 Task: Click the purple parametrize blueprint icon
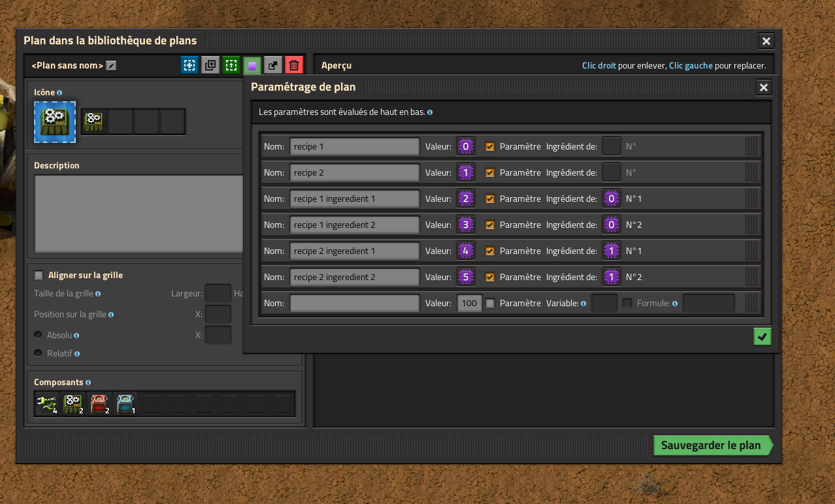click(x=252, y=65)
